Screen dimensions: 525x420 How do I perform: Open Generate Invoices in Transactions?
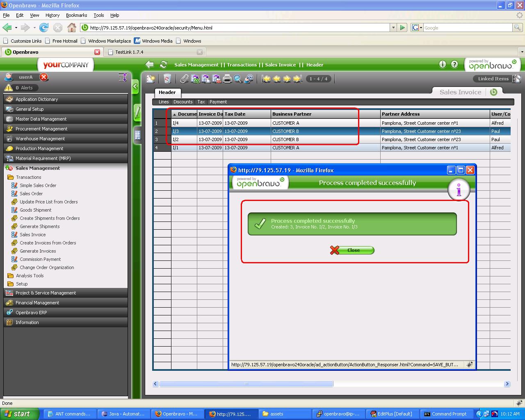tap(38, 251)
